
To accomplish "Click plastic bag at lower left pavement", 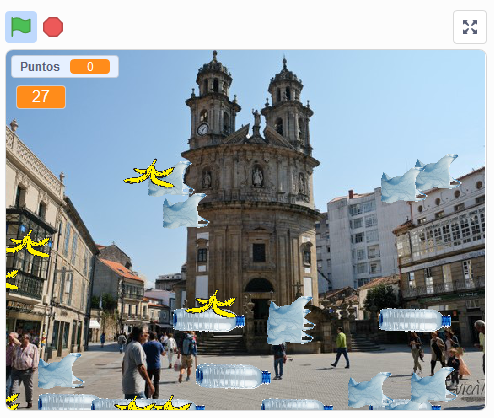I will (60, 371).
